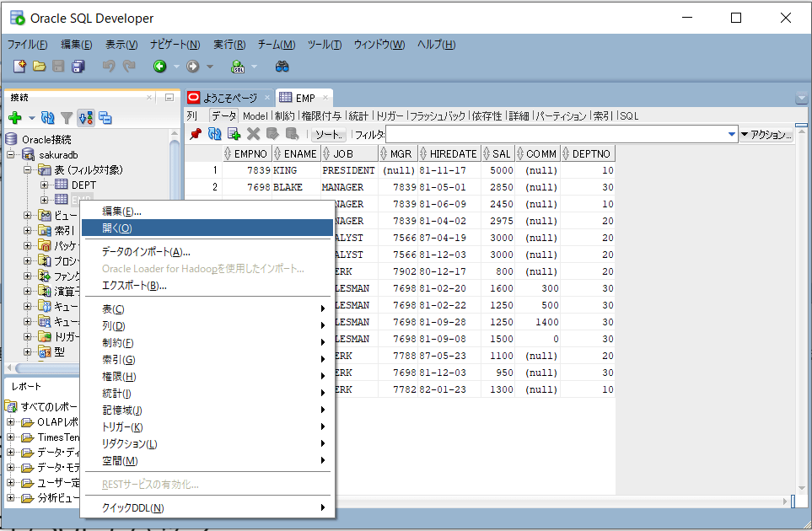Click the gray Forward navigation arrow
The height and width of the screenshot is (531, 812).
pos(192,67)
